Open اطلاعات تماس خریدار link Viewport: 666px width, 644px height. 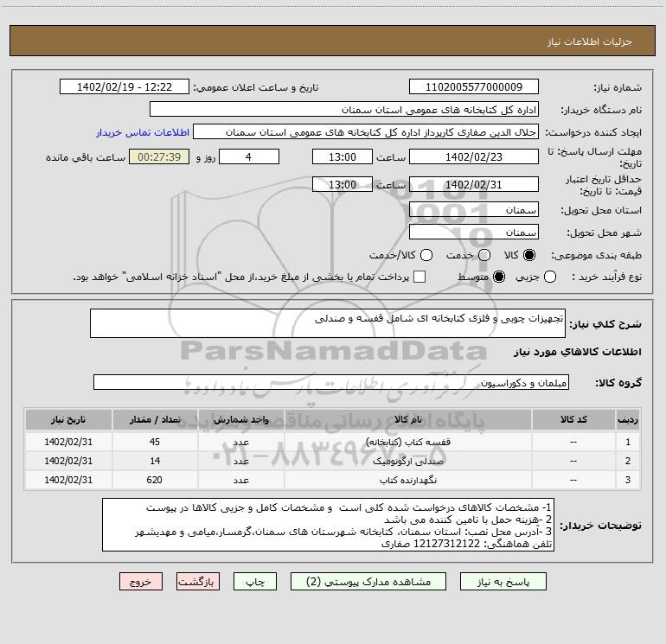143,132
